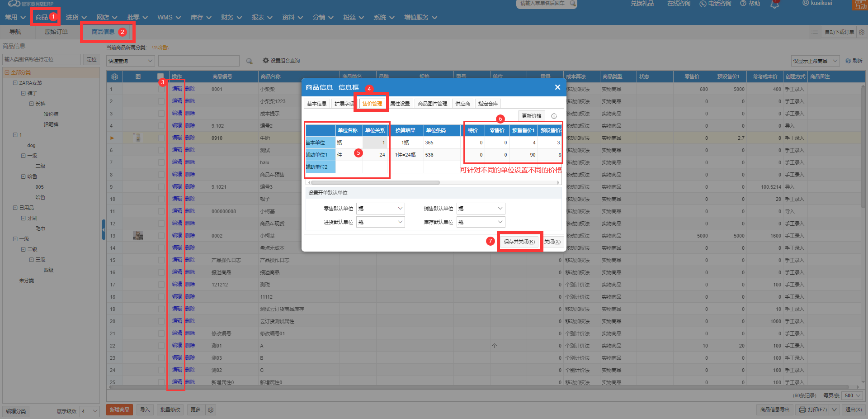Click the magnifier icon beside quick query field
This screenshot has height=419, width=868.
click(249, 61)
